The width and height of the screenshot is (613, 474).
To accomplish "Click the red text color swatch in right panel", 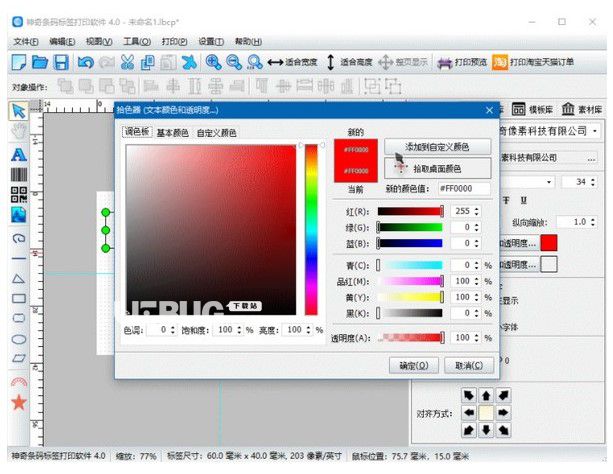I will coord(549,243).
